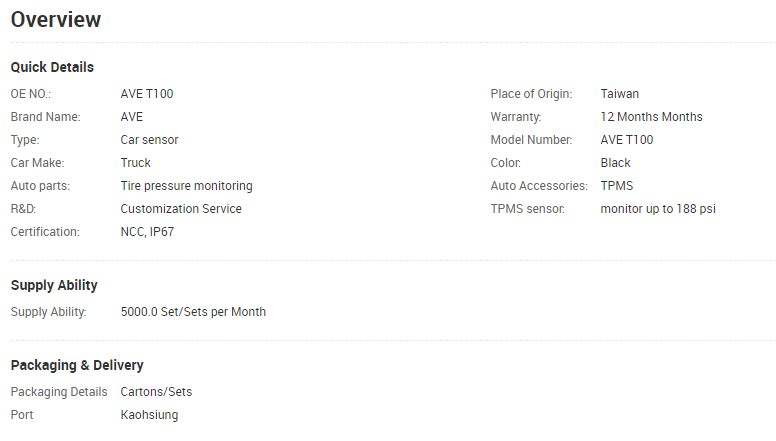Select Tire pressure monitoring text
This screenshot has width=776, height=441.
187,186
